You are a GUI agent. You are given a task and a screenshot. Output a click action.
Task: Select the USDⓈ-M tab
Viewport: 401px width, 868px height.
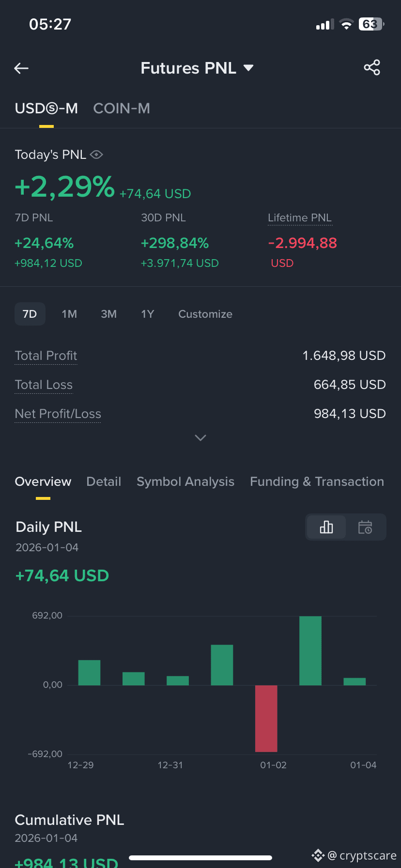click(46, 108)
